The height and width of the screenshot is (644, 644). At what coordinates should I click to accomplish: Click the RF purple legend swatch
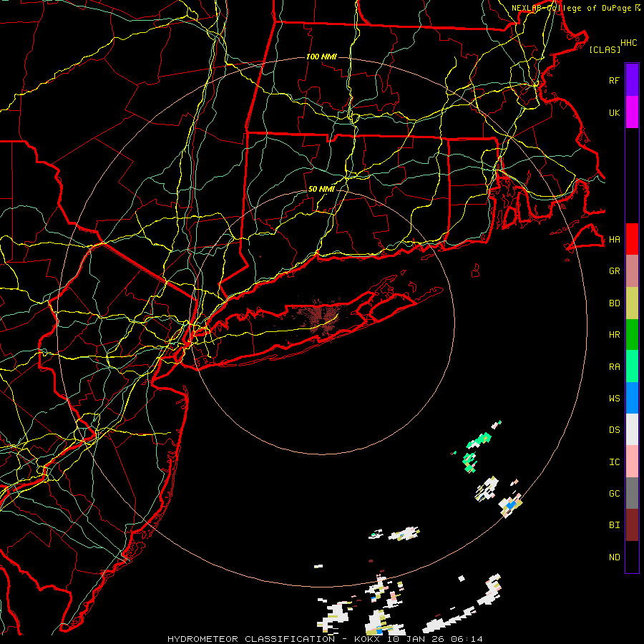tap(632, 80)
